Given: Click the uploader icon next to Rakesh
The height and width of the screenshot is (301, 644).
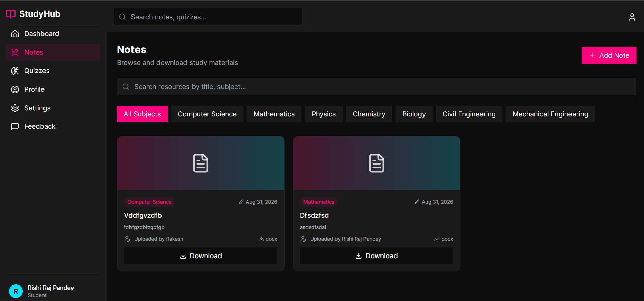Looking at the screenshot, I should click(127, 239).
